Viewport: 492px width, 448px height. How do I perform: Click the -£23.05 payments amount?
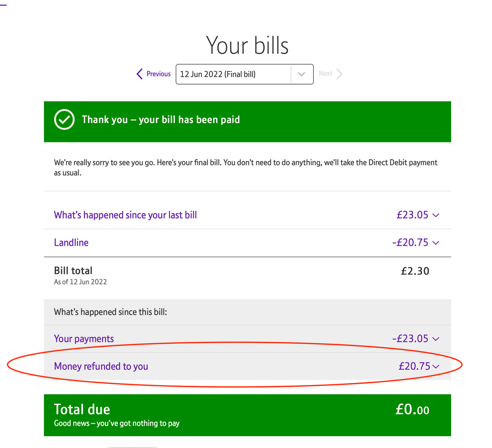pyautogui.click(x=410, y=339)
